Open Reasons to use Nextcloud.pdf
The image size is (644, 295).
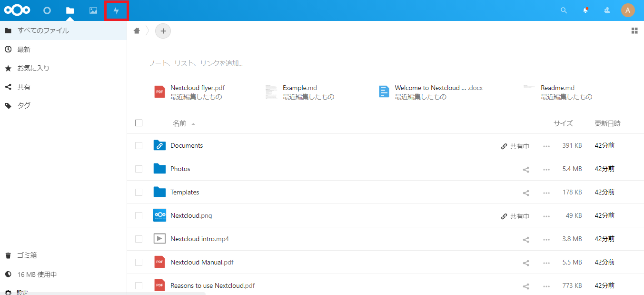pyautogui.click(x=213, y=285)
